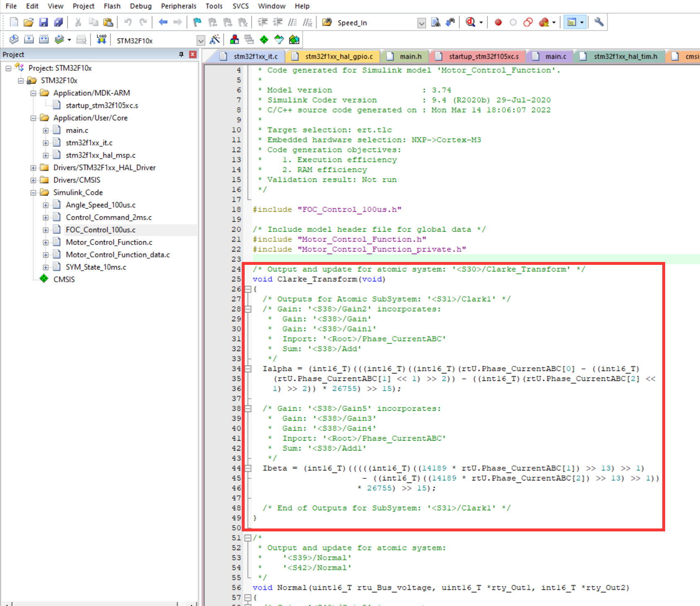Collapse the Normal function body at line 57
The image size is (700, 606).
click(x=248, y=598)
